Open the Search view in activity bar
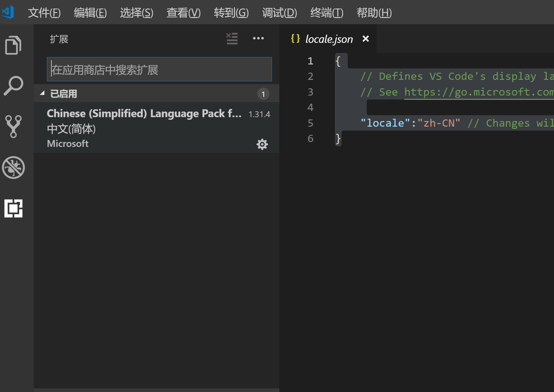The height and width of the screenshot is (392, 554). tap(13, 86)
